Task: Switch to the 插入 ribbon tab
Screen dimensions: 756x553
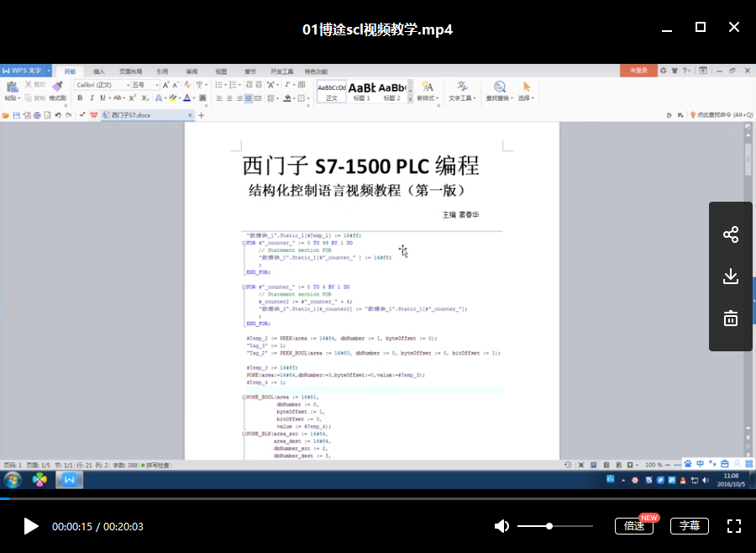Action: [x=99, y=71]
